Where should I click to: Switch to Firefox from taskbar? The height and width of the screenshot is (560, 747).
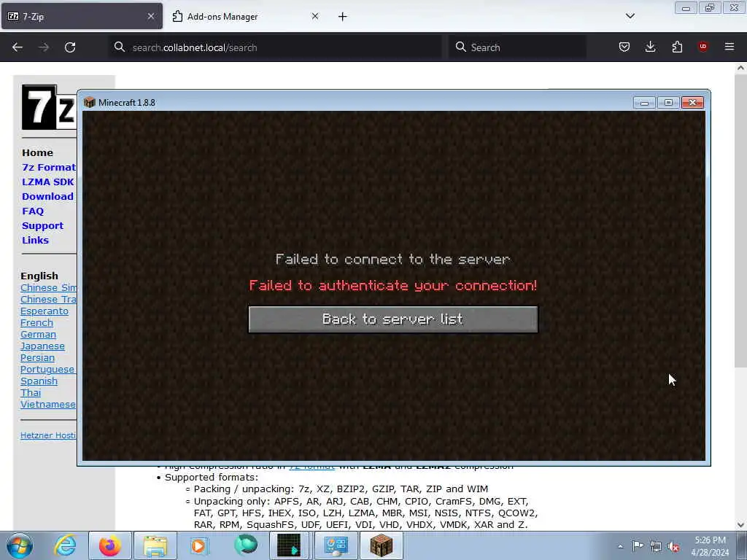(x=110, y=545)
